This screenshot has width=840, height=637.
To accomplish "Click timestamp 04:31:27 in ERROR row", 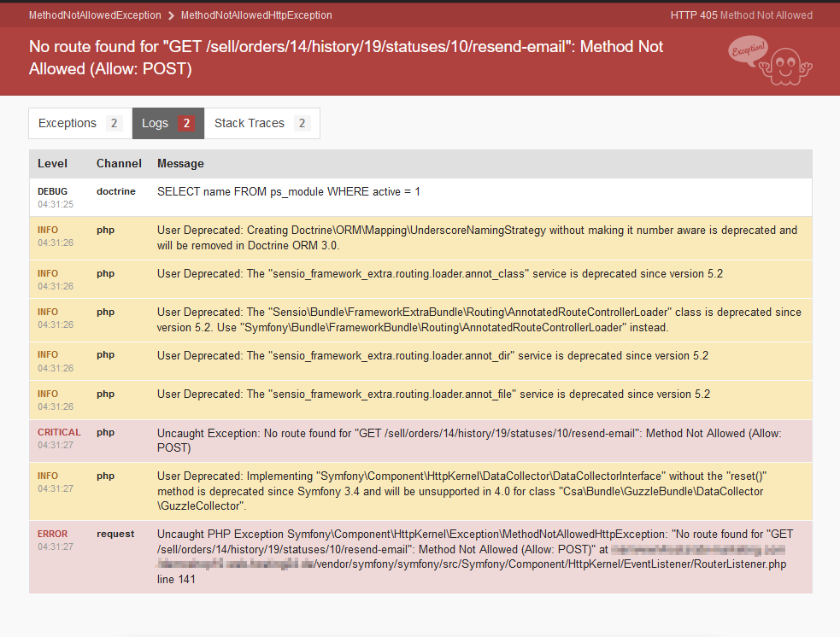I will (56, 546).
